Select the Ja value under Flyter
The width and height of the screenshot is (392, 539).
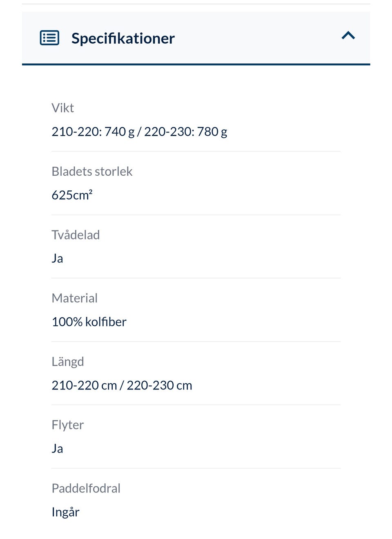(57, 448)
